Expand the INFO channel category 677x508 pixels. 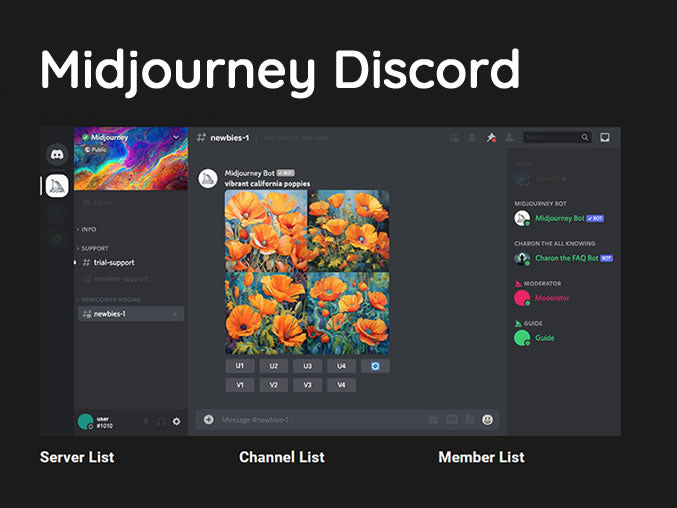[89, 229]
